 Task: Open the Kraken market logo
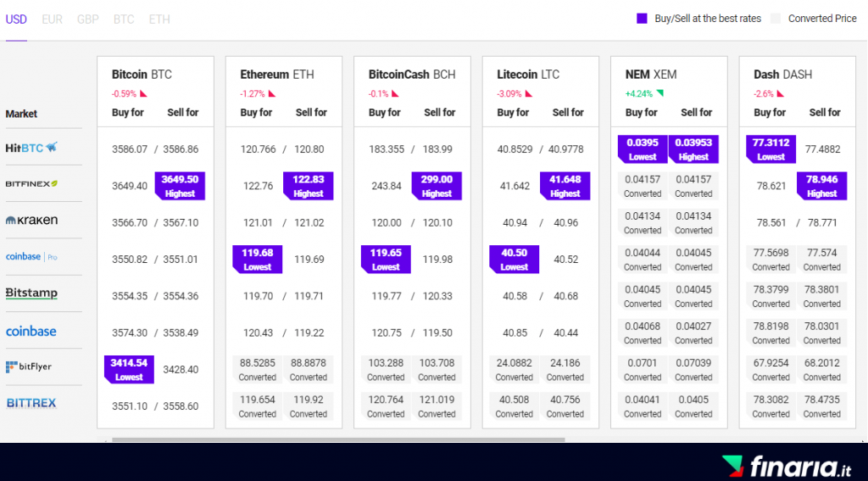pos(31,220)
